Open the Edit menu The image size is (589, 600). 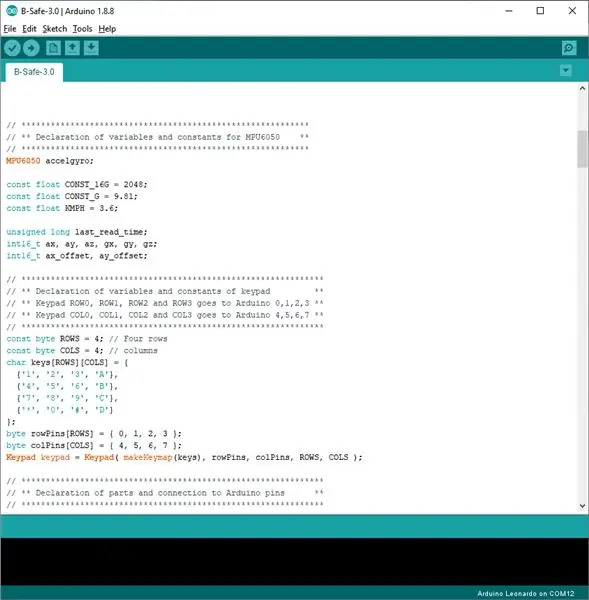pyautogui.click(x=29, y=29)
